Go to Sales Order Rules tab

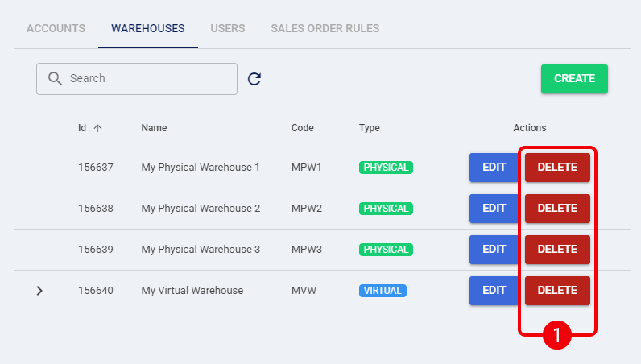pyautogui.click(x=325, y=29)
